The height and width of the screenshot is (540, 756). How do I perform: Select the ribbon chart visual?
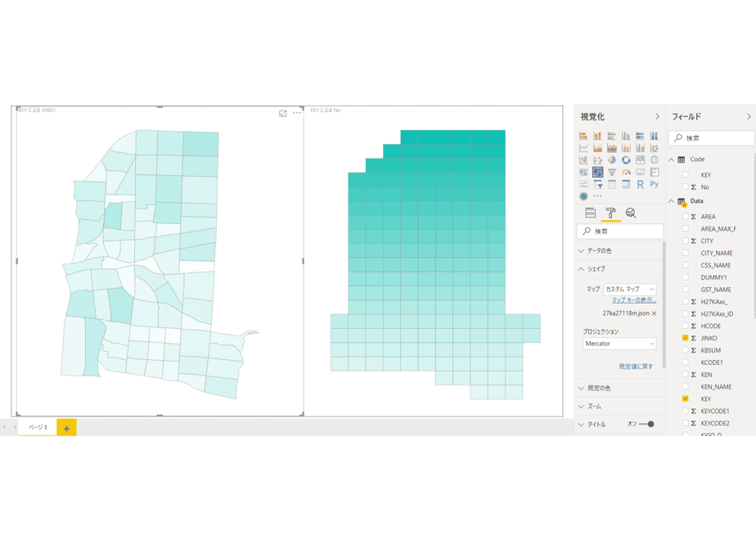tap(655, 147)
